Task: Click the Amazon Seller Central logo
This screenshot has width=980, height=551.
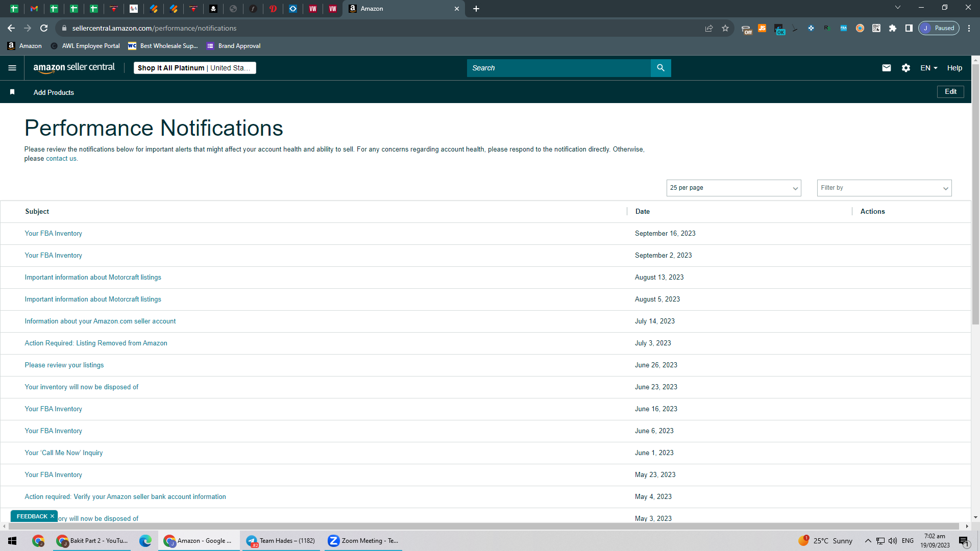Action: (x=74, y=68)
